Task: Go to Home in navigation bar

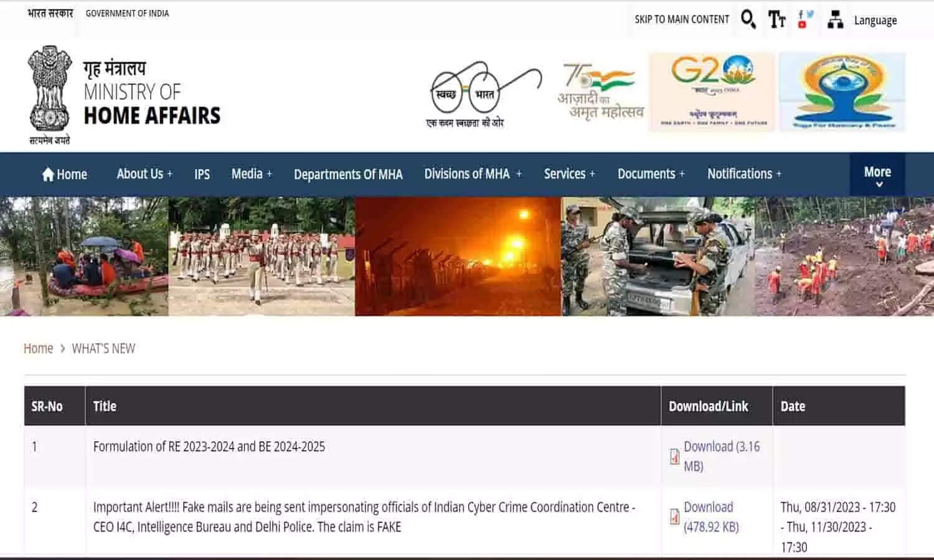Action: (x=65, y=174)
